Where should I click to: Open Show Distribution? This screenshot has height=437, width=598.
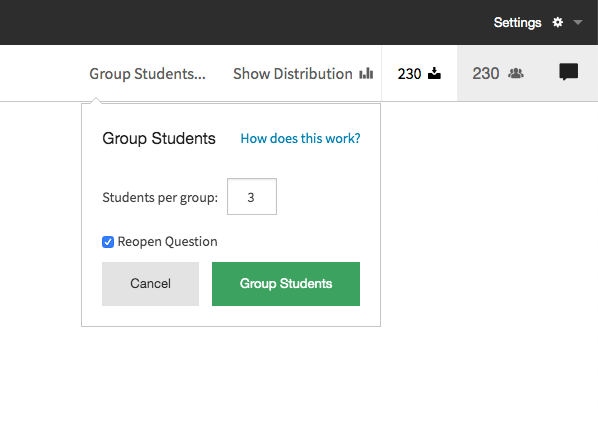pos(303,74)
